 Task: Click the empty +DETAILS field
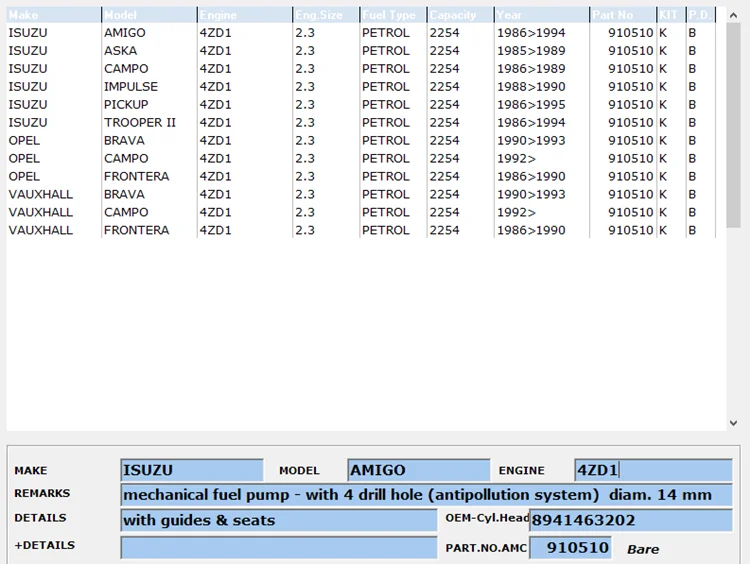[x=278, y=547]
